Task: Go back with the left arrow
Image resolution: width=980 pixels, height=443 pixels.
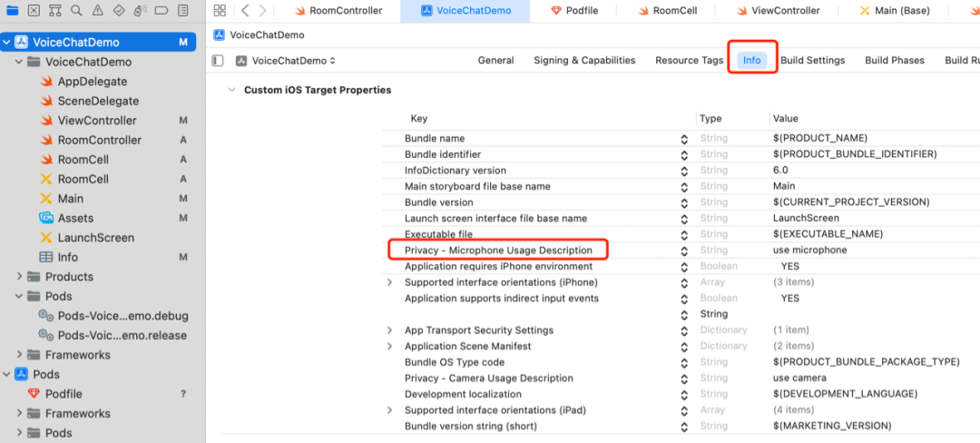Action: point(245,11)
